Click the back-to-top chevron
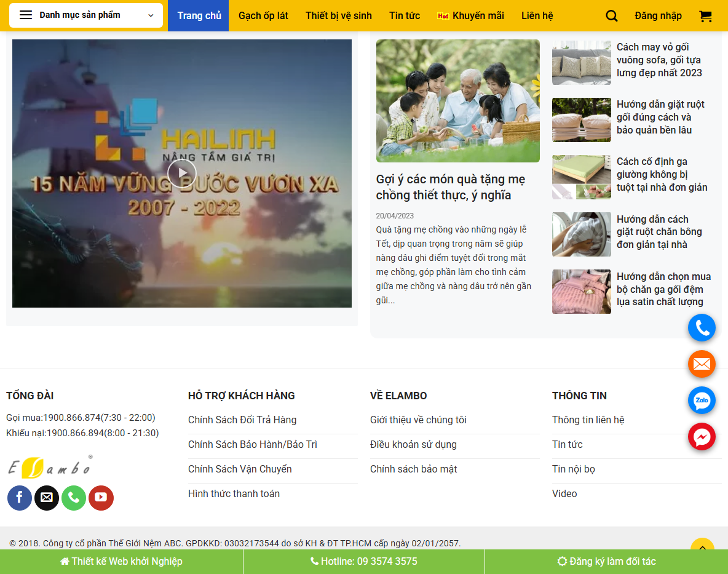This screenshot has width=728, height=574. (702, 548)
